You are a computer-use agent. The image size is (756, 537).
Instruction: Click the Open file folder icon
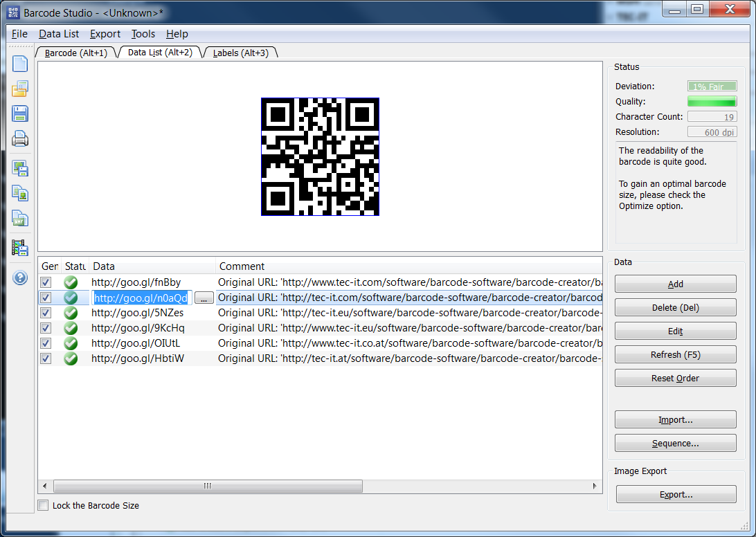pyautogui.click(x=20, y=89)
